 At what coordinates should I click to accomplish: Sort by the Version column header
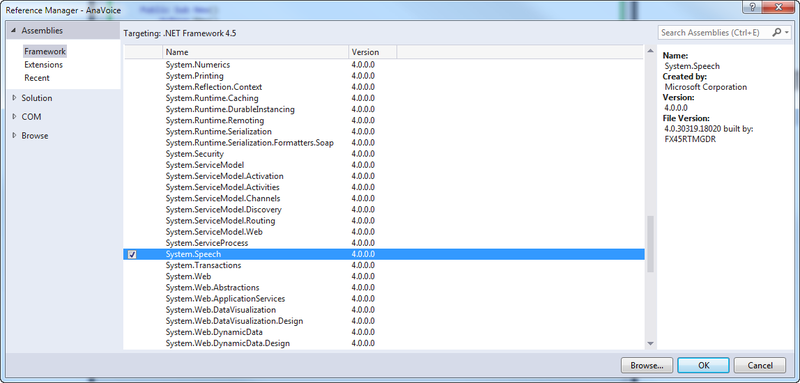tap(372, 52)
